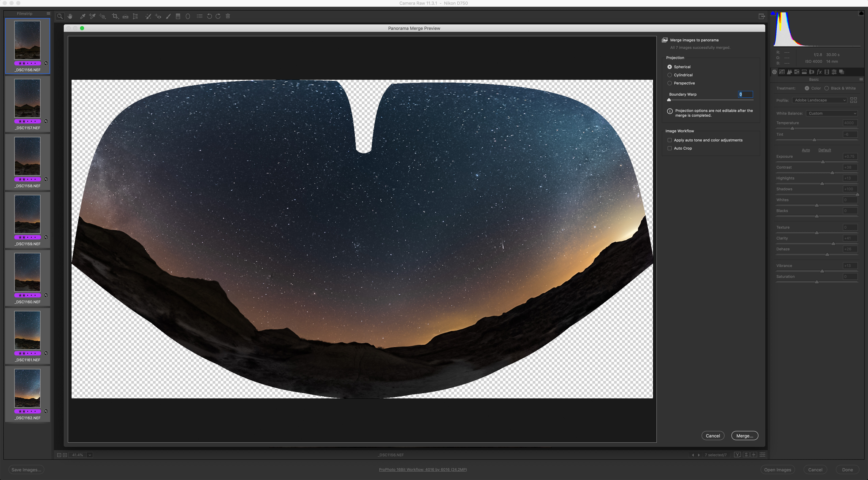Viewport: 868px width, 480px height.
Task: Click the trash delete icon
Action: tap(228, 16)
